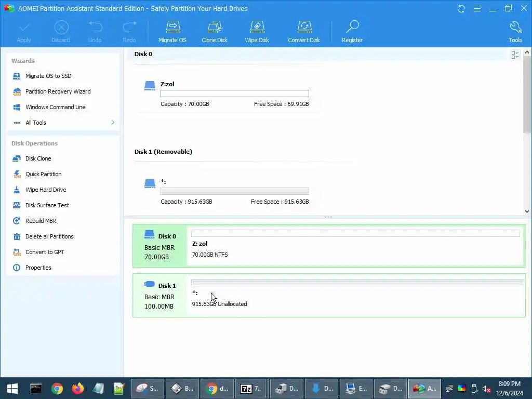Click the Disk 0 header label
532x399 pixels.
pos(143,54)
